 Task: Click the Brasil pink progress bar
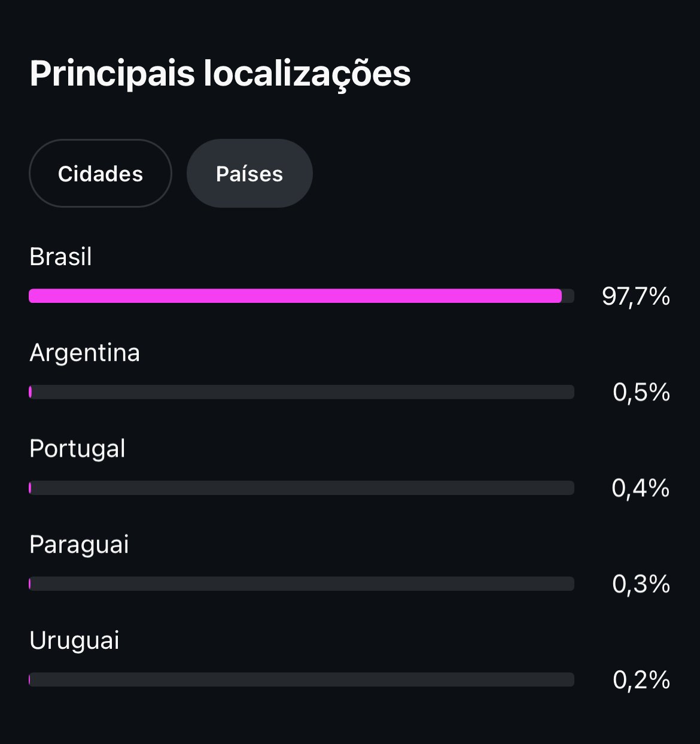tap(296, 296)
